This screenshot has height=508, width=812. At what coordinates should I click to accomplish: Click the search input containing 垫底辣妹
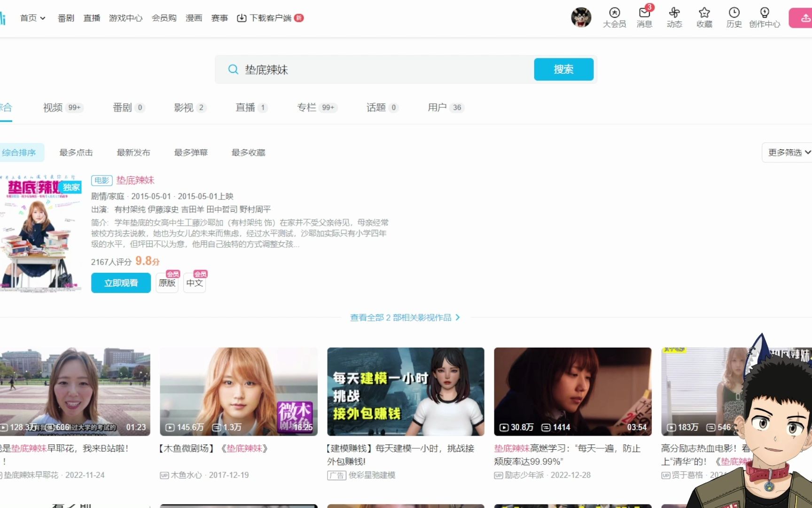(385, 70)
